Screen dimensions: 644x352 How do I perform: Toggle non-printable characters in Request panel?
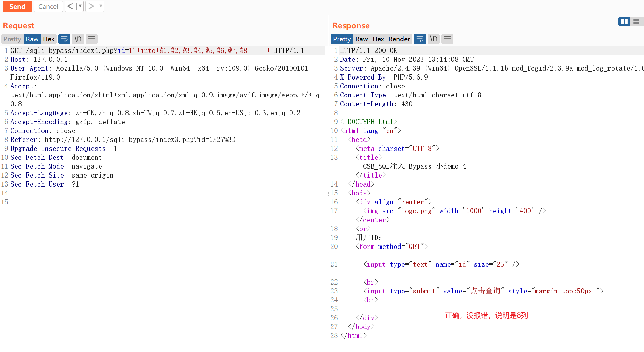(x=78, y=39)
